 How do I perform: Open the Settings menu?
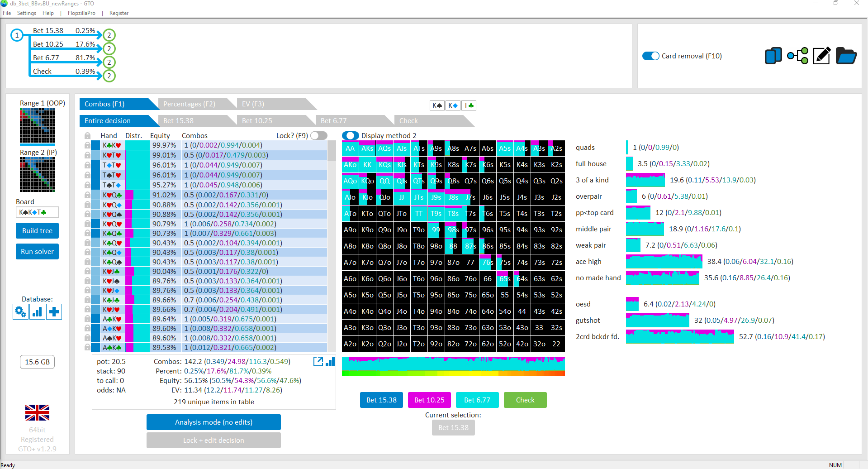27,13
